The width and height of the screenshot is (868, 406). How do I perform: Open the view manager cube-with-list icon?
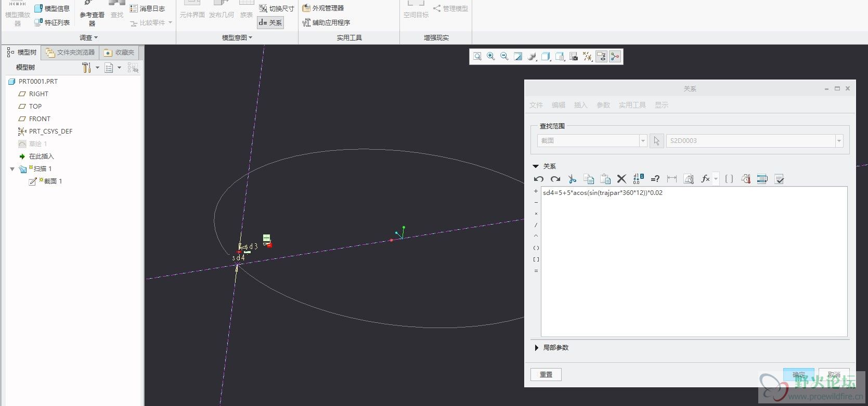click(x=560, y=57)
